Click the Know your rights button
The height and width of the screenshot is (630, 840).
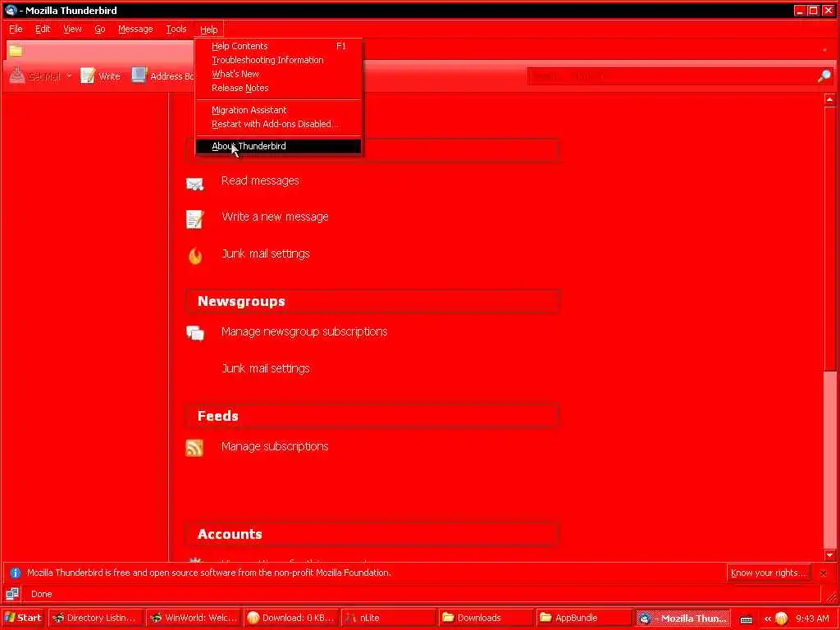[768, 573]
